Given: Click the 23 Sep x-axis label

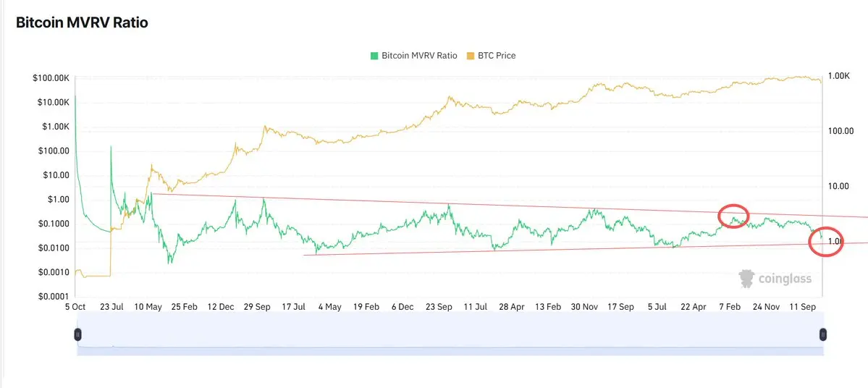Looking at the screenshot, I should tap(439, 307).
